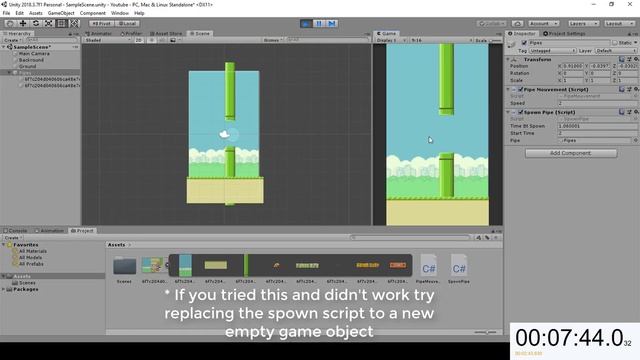Viewport: 640px width, 360px height.
Task: Open Tag Untagged dropdown
Action: (553, 51)
